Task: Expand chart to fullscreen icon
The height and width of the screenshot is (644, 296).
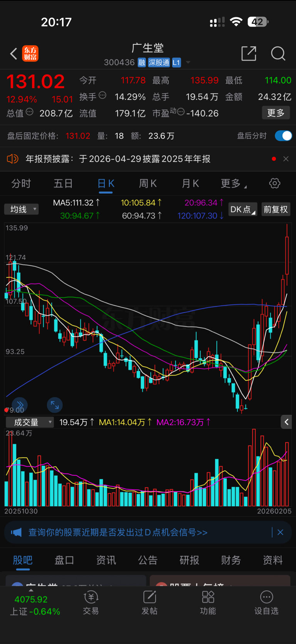Action: pyautogui.click(x=55, y=405)
